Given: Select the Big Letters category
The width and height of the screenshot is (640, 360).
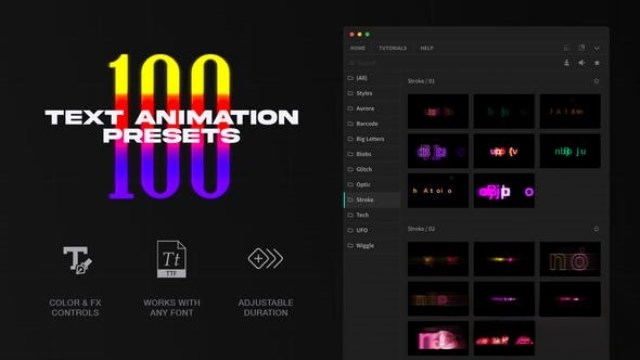Looking at the screenshot, I should tap(372, 139).
